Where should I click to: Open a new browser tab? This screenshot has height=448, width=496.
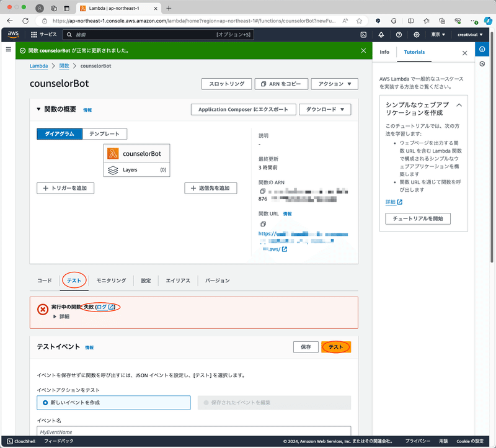169,8
